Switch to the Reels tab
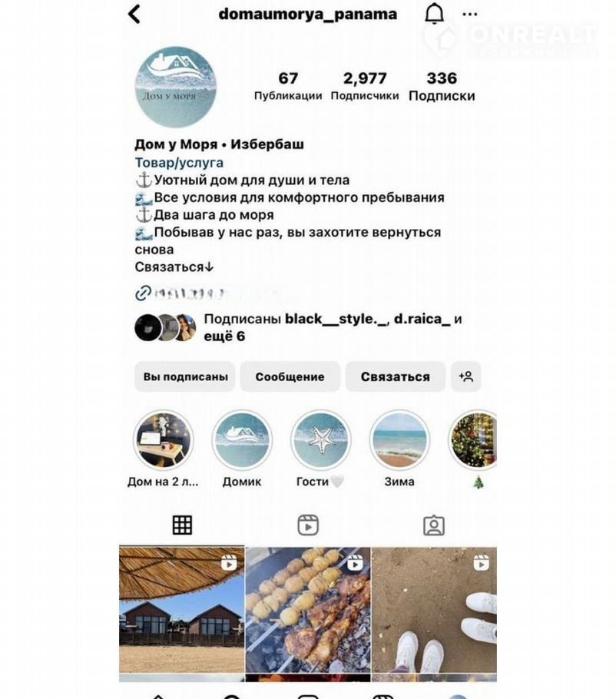Image resolution: width=616 pixels, height=699 pixels. [308, 525]
